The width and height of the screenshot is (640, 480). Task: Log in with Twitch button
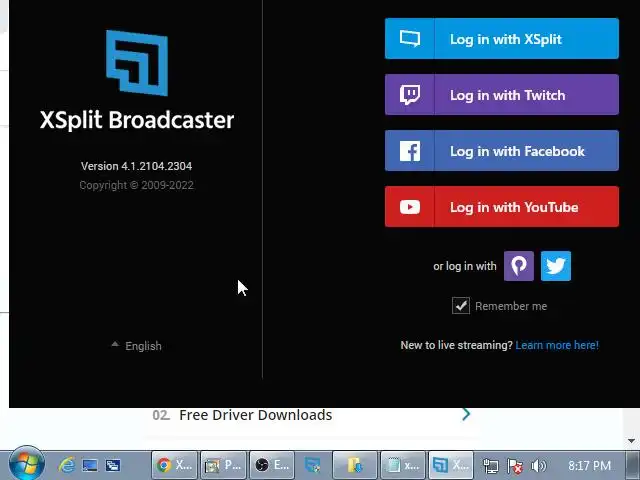tap(502, 95)
